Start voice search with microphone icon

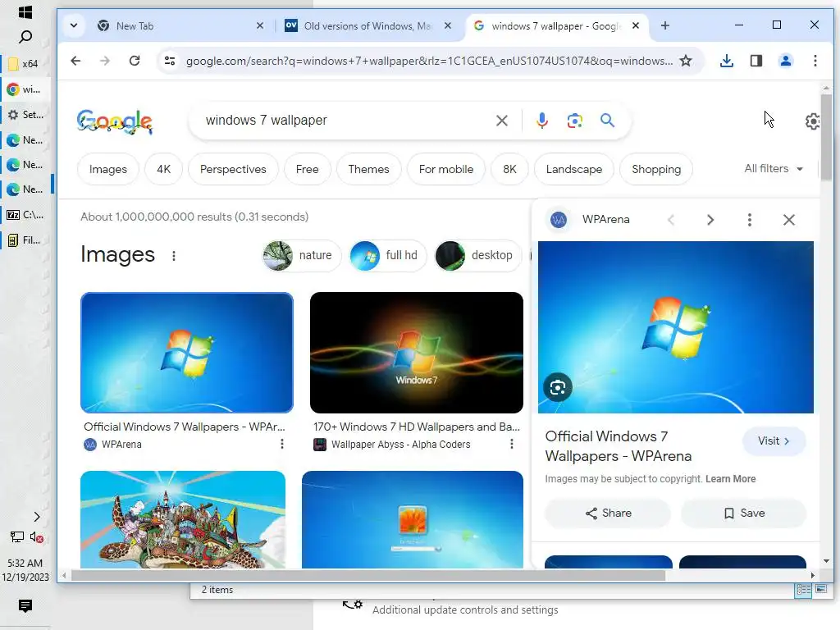(541, 121)
